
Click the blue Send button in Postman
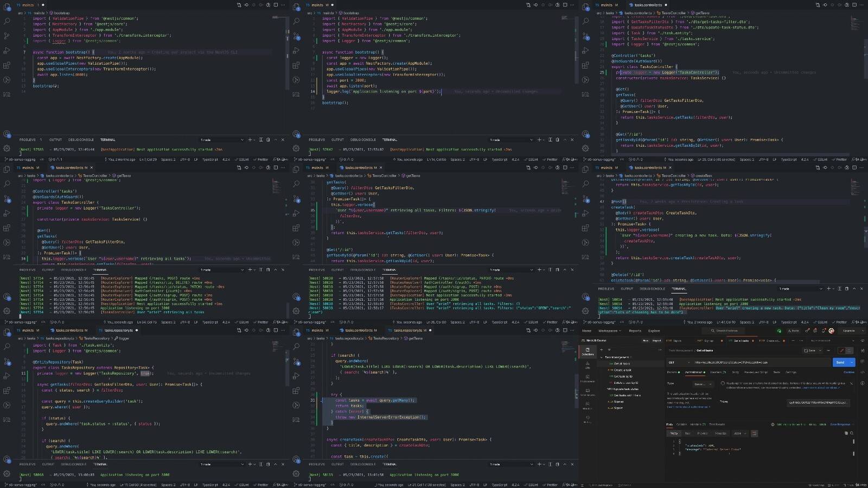point(840,362)
